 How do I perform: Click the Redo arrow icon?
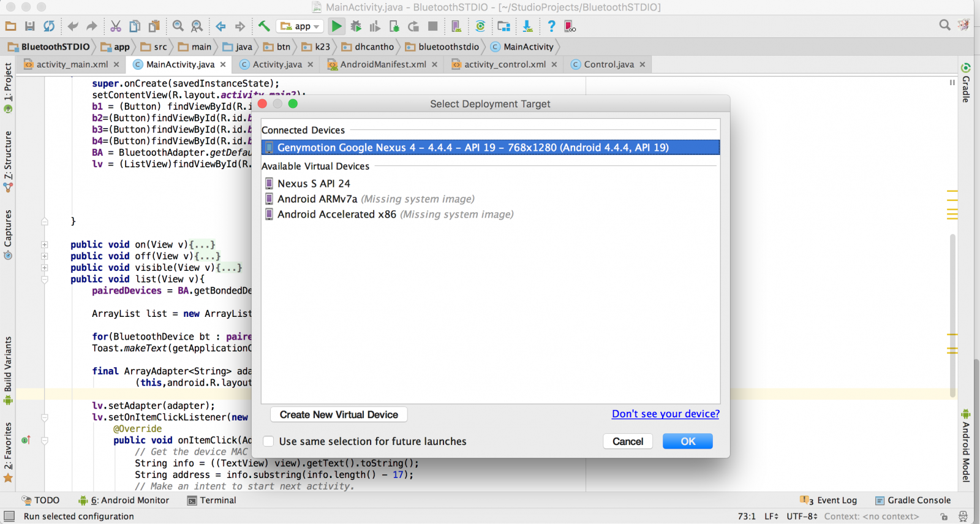pyautogui.click(x=92, y=26)
